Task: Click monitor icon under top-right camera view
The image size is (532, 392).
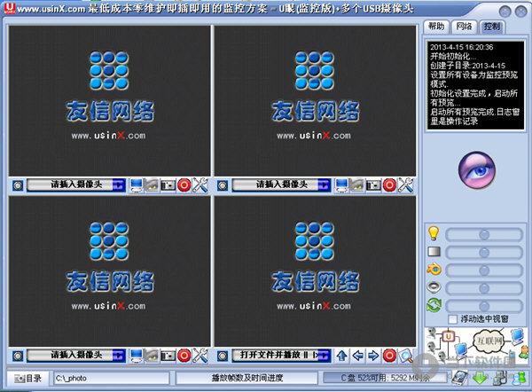Action: 341,185
